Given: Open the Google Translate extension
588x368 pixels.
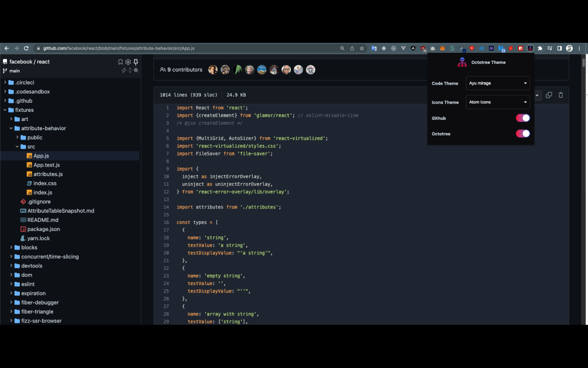Looking at the screenshot, I should click(x=374, y=48).
